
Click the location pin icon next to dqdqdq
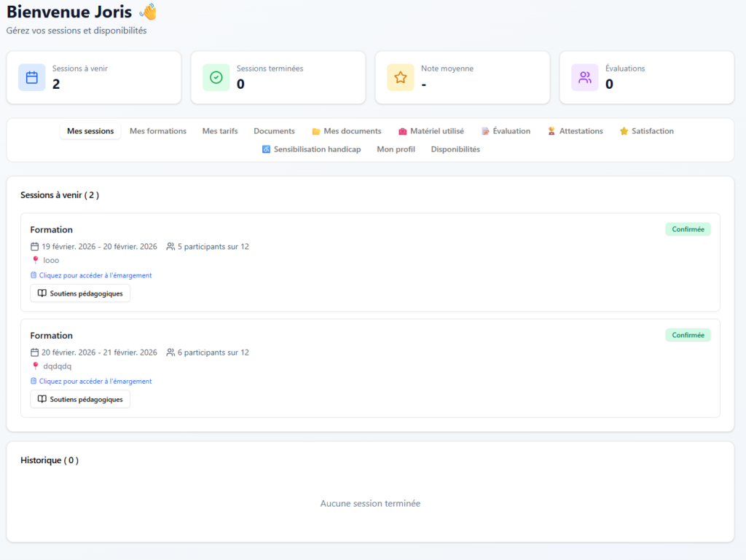click(35, 366)
